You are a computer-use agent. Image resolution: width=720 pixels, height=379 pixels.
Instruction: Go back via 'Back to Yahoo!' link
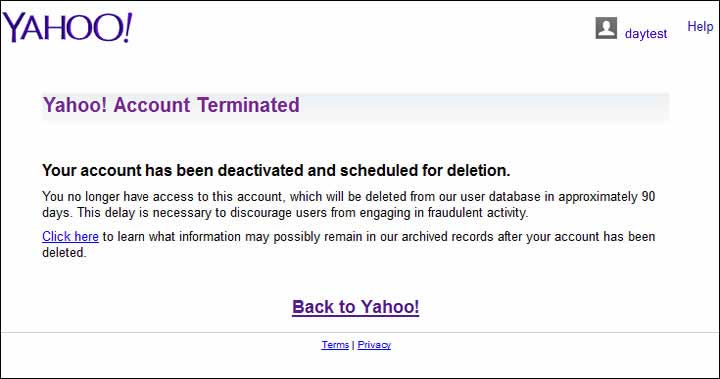[355, 307]
